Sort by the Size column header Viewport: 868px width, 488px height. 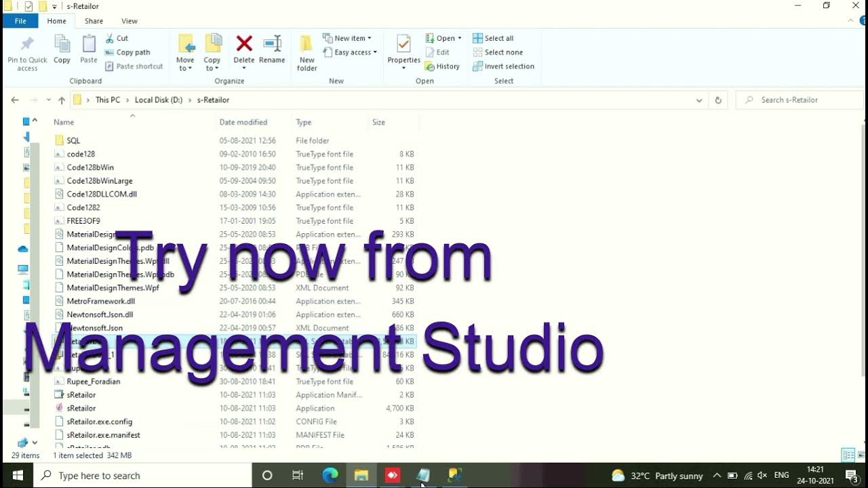click(x=378, y=122)
